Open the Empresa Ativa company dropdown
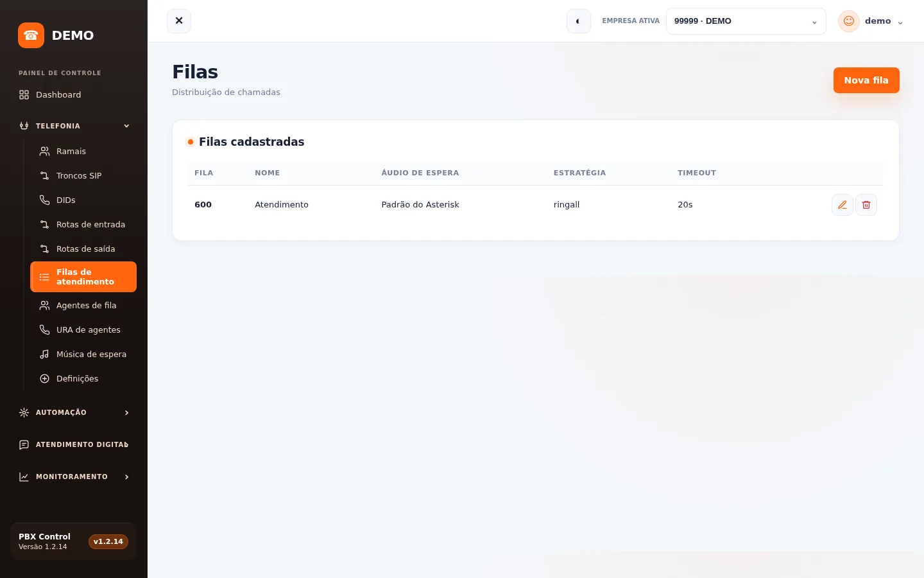Viewport: 924px width, 578px height. [x=746, y=21]
